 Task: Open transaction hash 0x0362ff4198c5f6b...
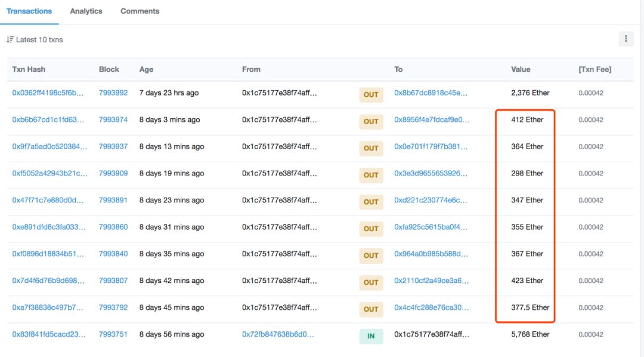48,93
